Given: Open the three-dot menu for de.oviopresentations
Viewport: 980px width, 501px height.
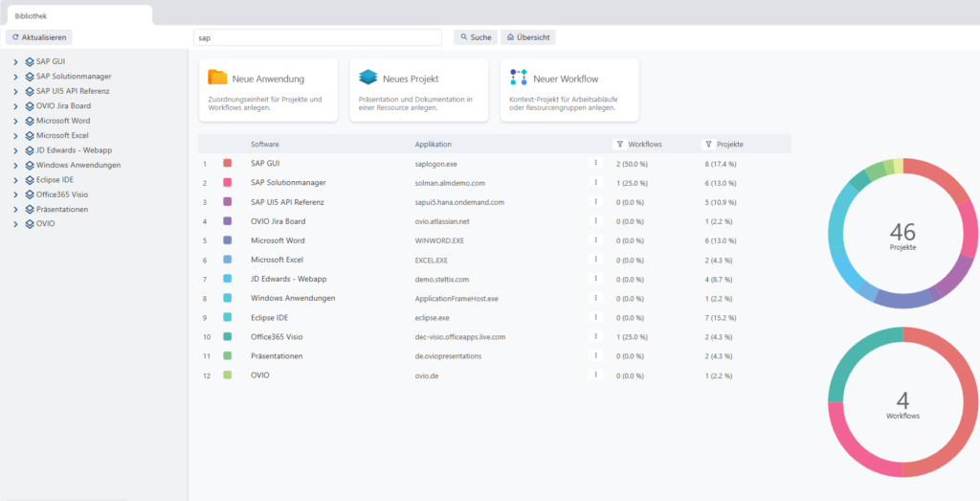Looking at the screenshot, I should click(595, 355).
